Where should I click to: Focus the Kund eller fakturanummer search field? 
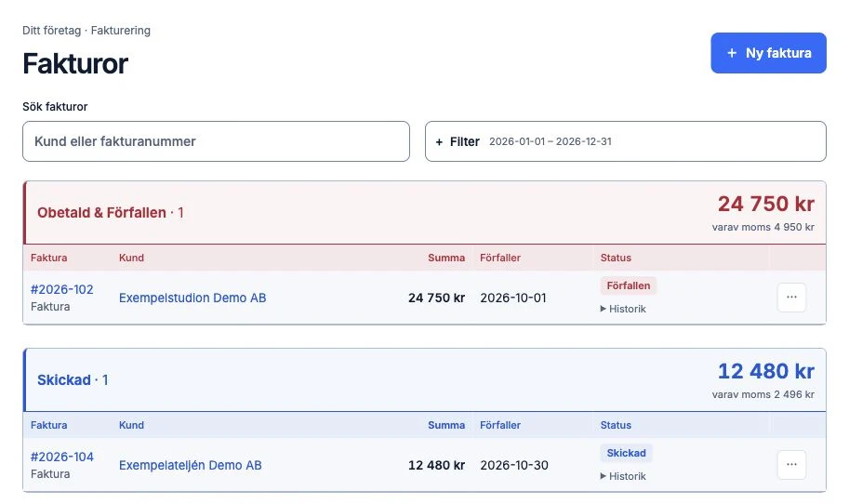click(216, 141)
